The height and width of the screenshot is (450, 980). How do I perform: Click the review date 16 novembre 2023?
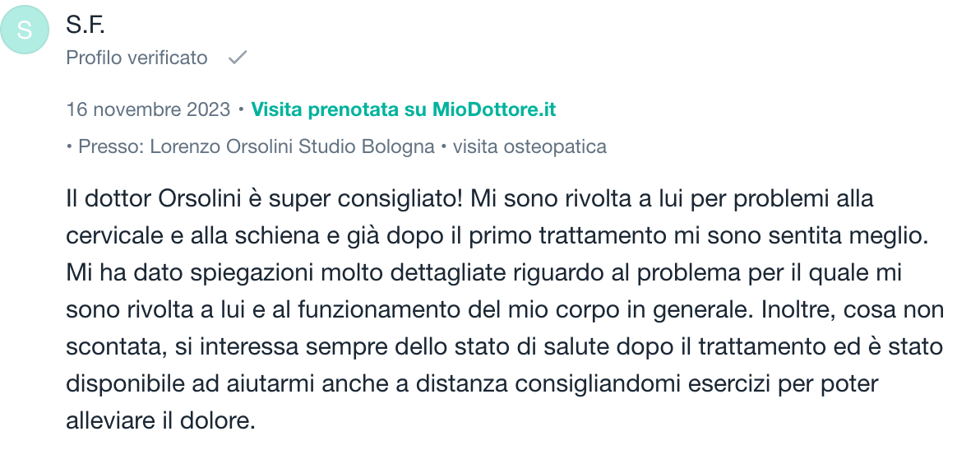pyautogui.click(x=148, y=109)
